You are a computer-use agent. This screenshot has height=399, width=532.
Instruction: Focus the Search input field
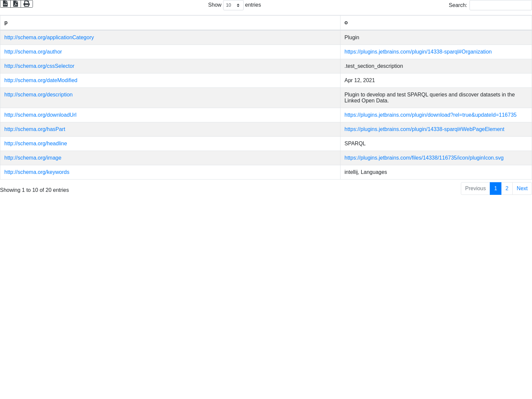point(500,5)
